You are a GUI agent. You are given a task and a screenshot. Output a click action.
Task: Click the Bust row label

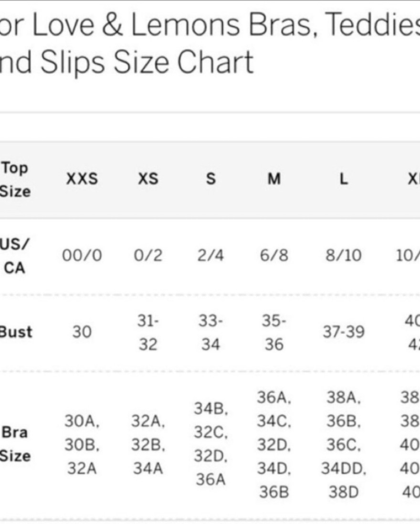click(16, 332)
